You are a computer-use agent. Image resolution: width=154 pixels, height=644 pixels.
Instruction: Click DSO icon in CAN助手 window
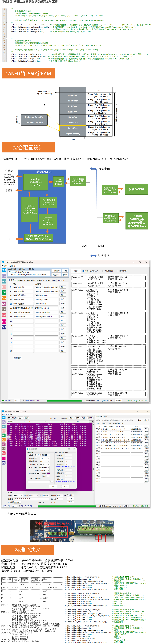(4, 418)
